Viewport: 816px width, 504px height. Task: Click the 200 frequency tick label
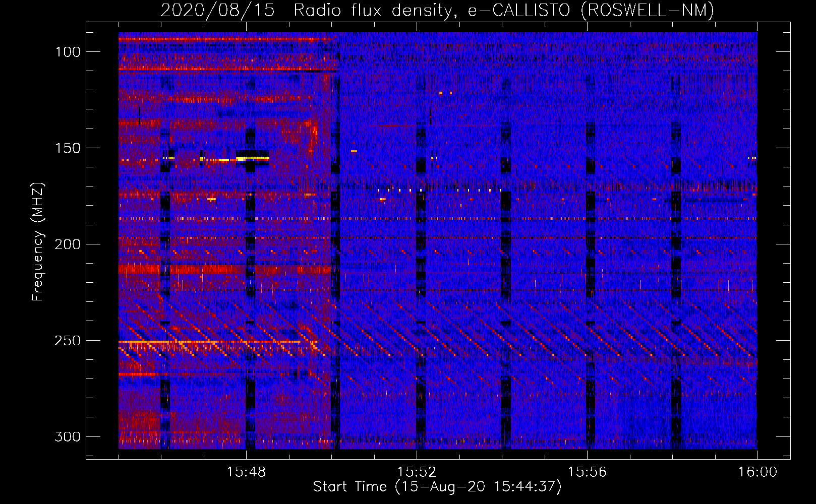pyautogui.click(x=68, y=244)
